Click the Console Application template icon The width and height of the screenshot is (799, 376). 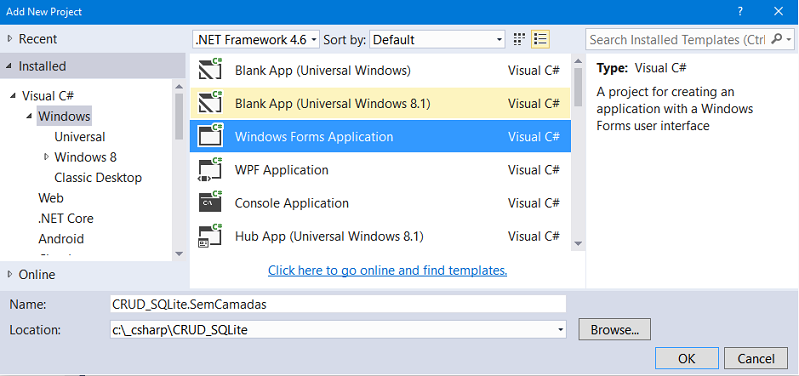pyautogui.click(x=210, y=202)
